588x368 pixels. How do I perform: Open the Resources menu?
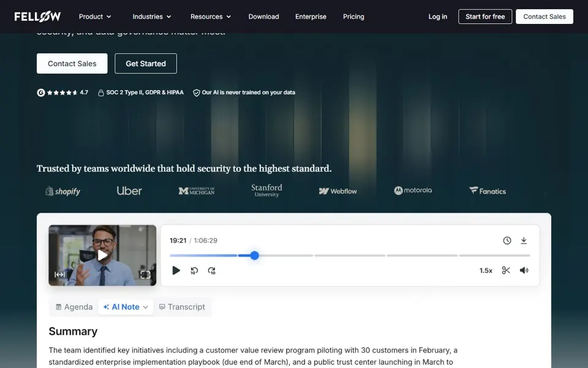[x=211, y=17]
